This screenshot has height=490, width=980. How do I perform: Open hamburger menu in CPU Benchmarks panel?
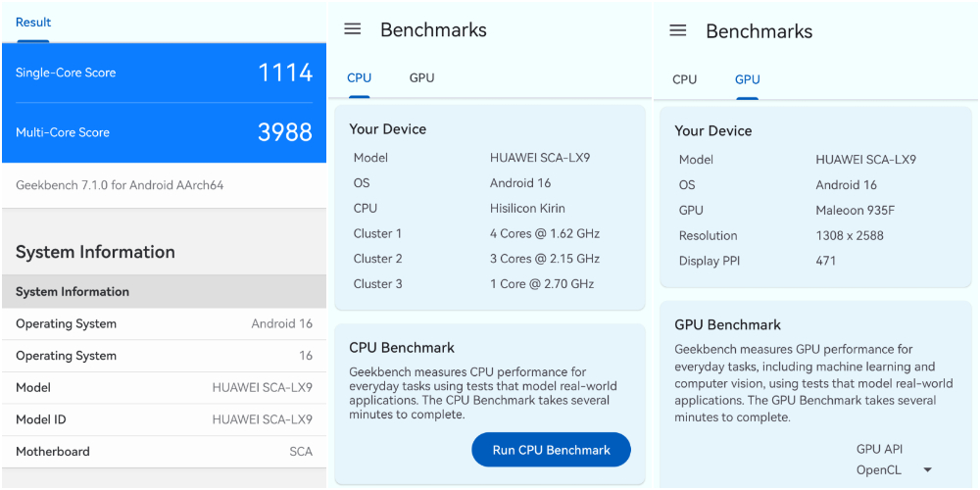(353, 28)
